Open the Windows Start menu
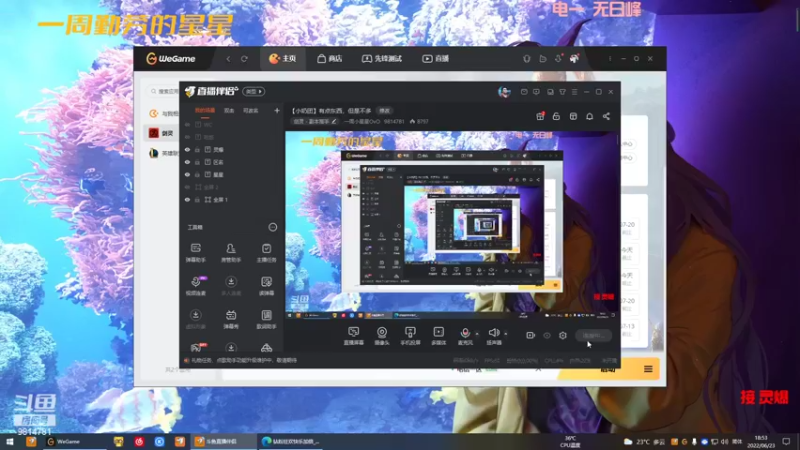 pos(9,441)
